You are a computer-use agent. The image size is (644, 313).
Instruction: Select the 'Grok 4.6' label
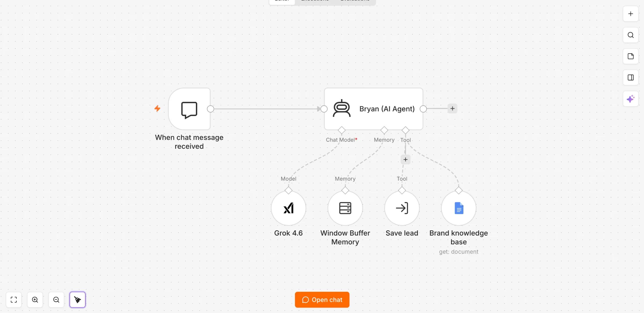point(288,233)
